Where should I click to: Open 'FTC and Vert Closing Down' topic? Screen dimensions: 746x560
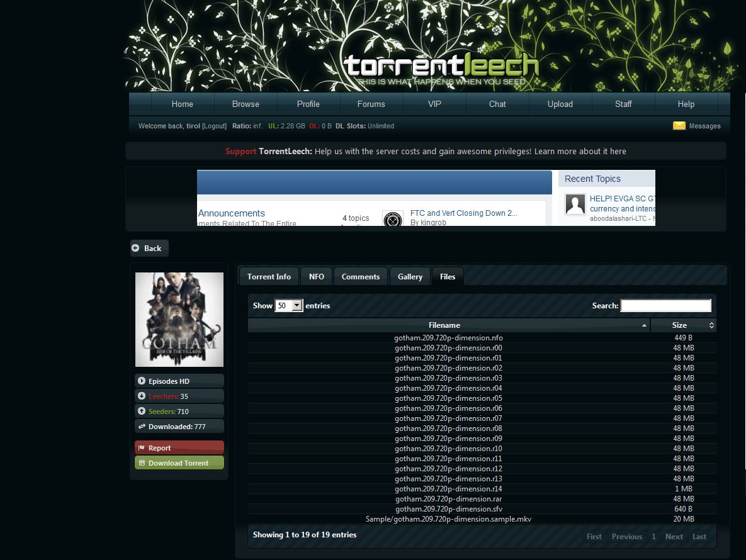pyautogui.click(x=463, y=213)
